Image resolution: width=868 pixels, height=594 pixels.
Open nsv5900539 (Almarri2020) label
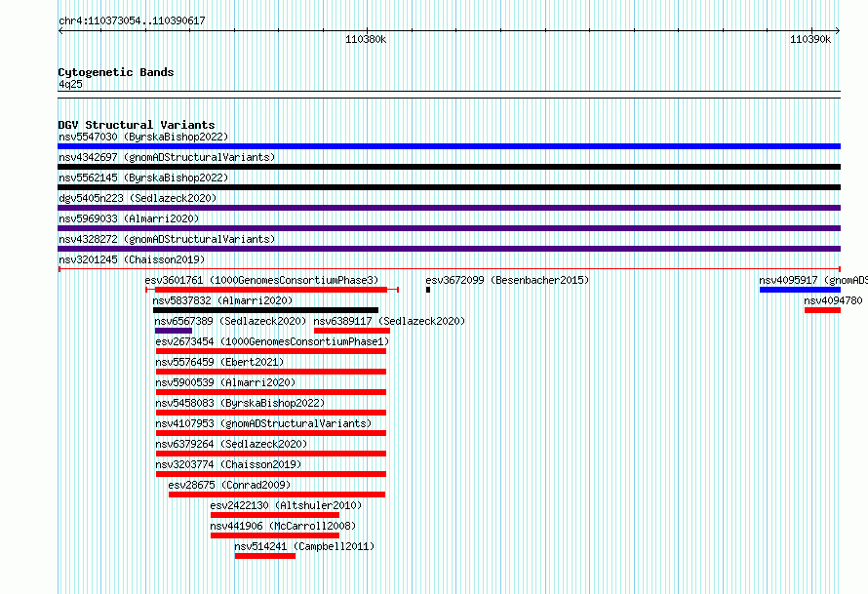click(225, 382)
